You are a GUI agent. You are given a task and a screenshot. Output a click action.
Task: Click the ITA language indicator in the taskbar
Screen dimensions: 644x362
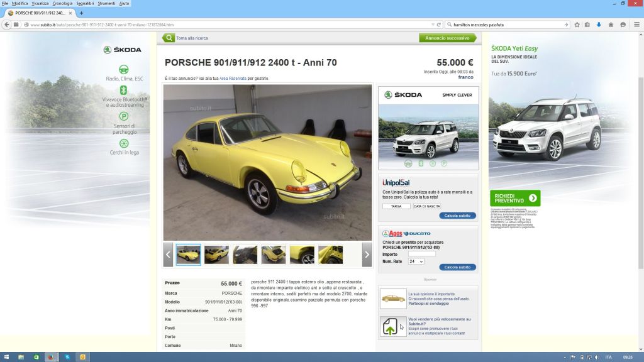[608, 358]
